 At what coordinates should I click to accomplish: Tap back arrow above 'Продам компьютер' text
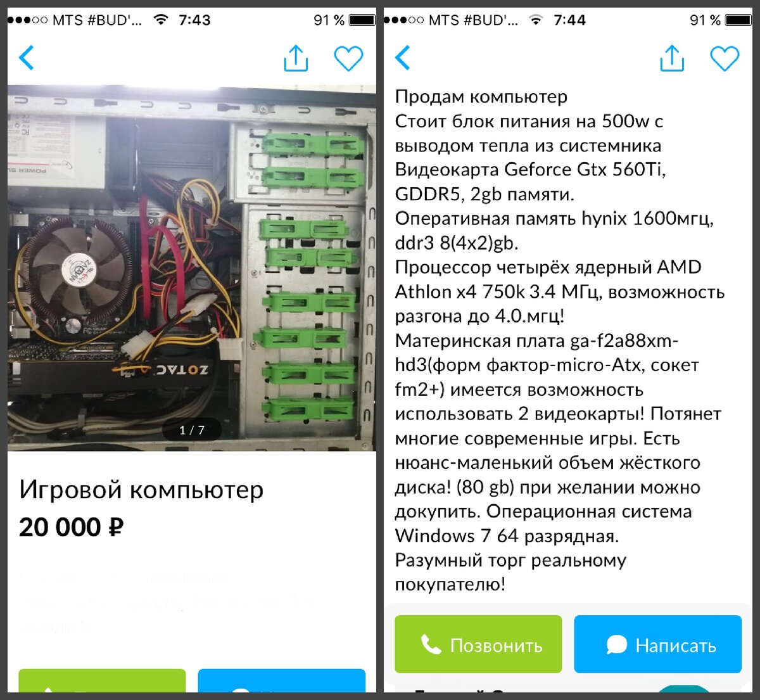(x=403, y=58)
